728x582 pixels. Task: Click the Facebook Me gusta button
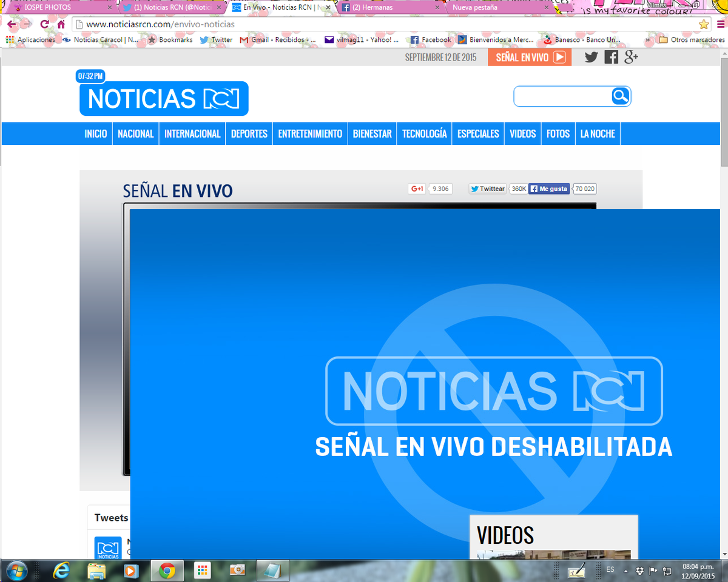click(550, 189)
